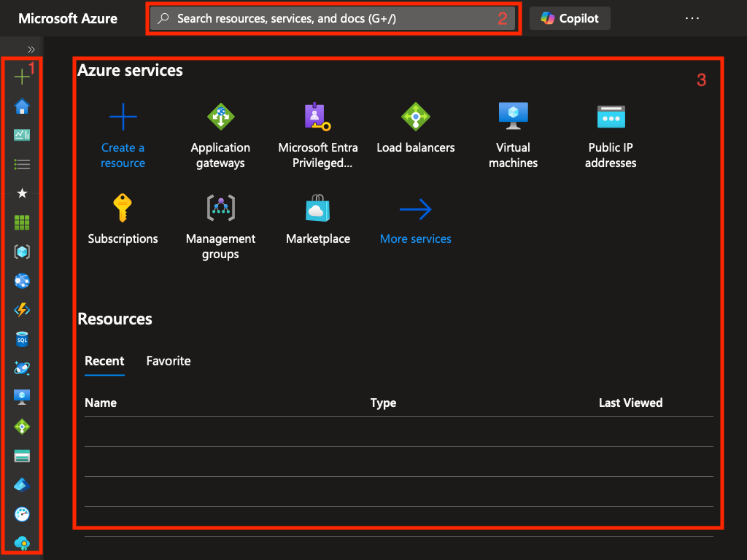This screenshot has height=560, width=747.
Task: Open Microsoft Entra Privileged Identity service
Action: pos(318,117)
